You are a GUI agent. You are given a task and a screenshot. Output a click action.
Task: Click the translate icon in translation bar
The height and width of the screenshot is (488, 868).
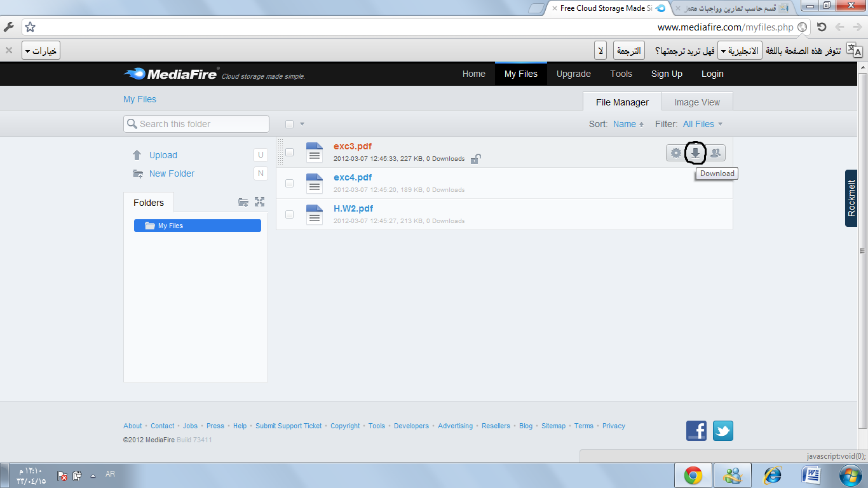click(855, 50)
